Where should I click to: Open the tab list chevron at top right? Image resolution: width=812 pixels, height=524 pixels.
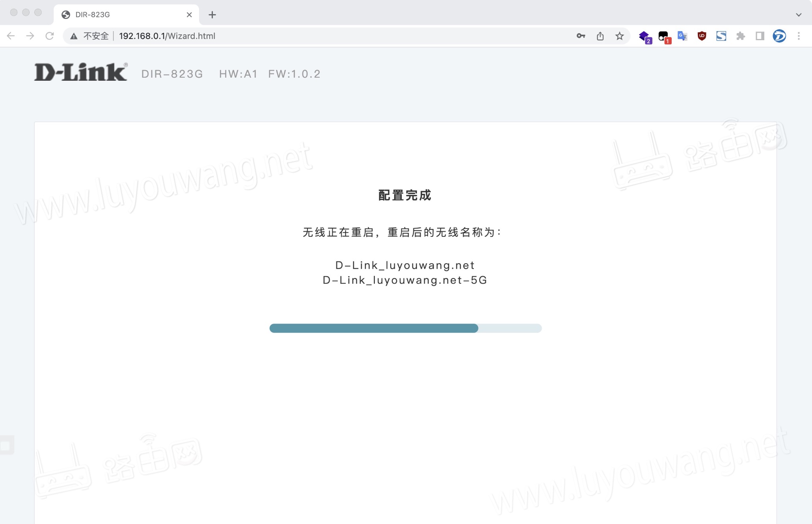click(797, 14)
